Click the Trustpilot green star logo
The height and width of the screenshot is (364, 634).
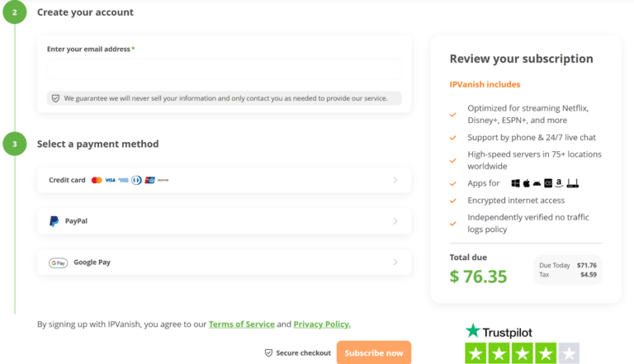click(472, 331)
